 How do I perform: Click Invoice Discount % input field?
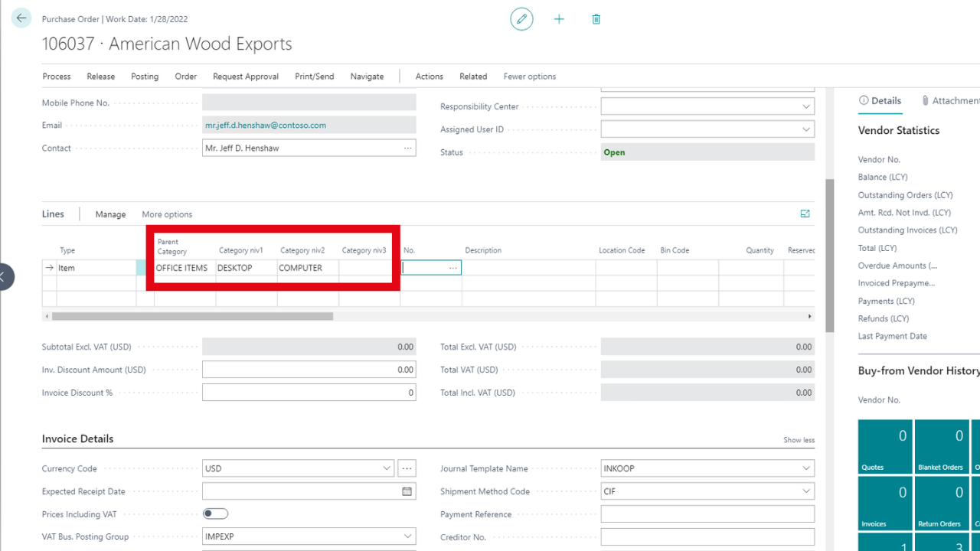pyautogui.click(x=309, y=393)
